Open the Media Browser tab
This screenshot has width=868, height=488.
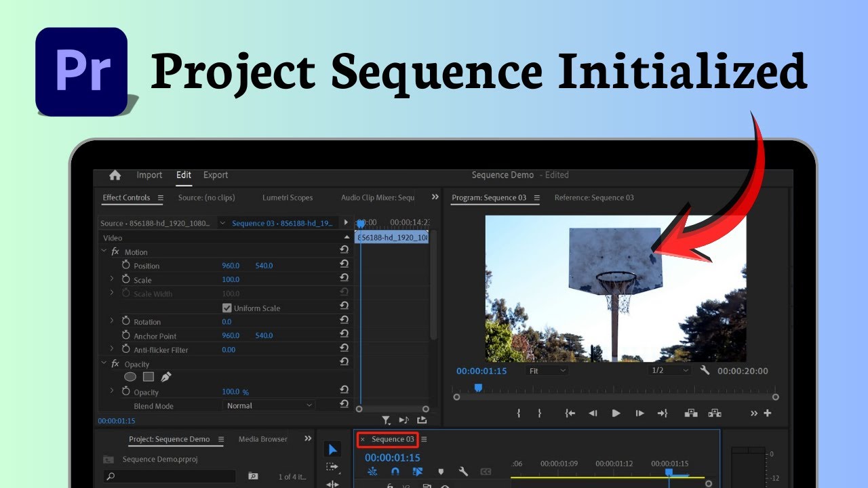[263, 439]
